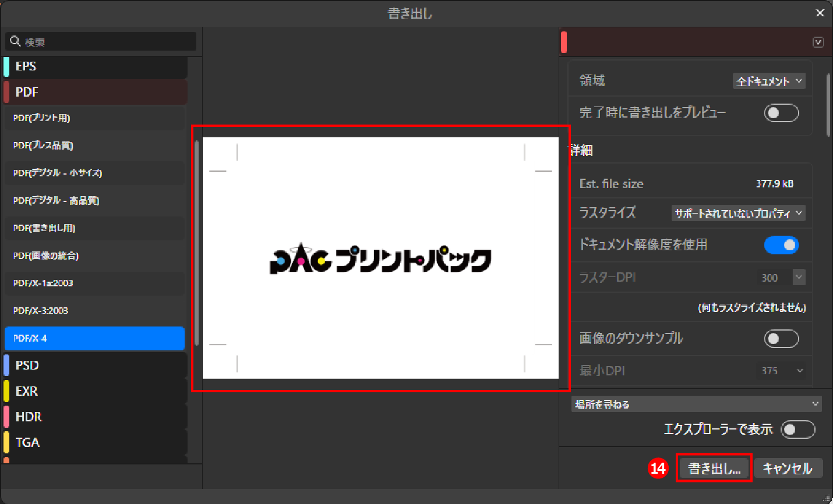Disable the use document resolution switch

[781, 245]
